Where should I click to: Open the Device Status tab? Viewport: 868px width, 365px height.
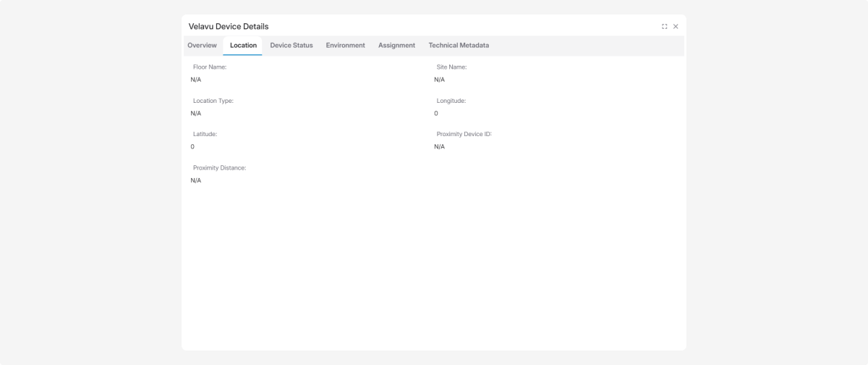pos(292,46)
